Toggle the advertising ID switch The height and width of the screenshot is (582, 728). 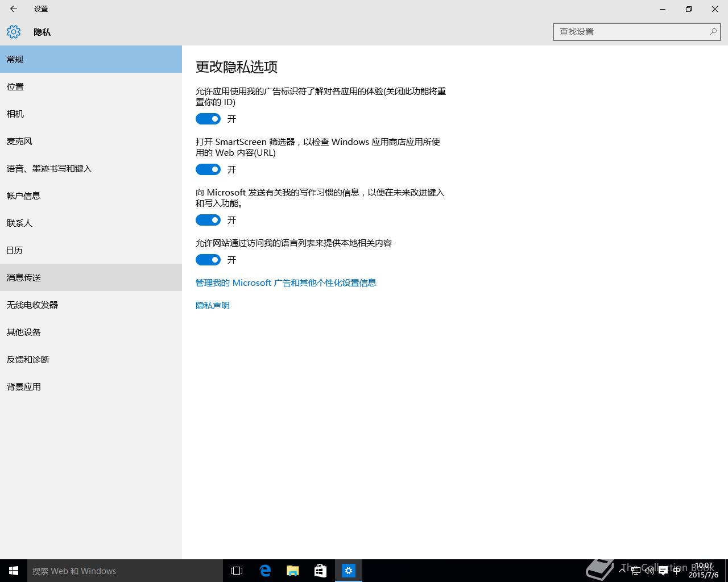[x=208, y=119]
